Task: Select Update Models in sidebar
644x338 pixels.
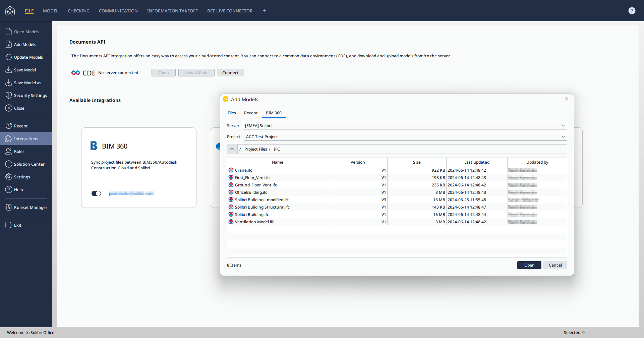Action: click(28, 57)
